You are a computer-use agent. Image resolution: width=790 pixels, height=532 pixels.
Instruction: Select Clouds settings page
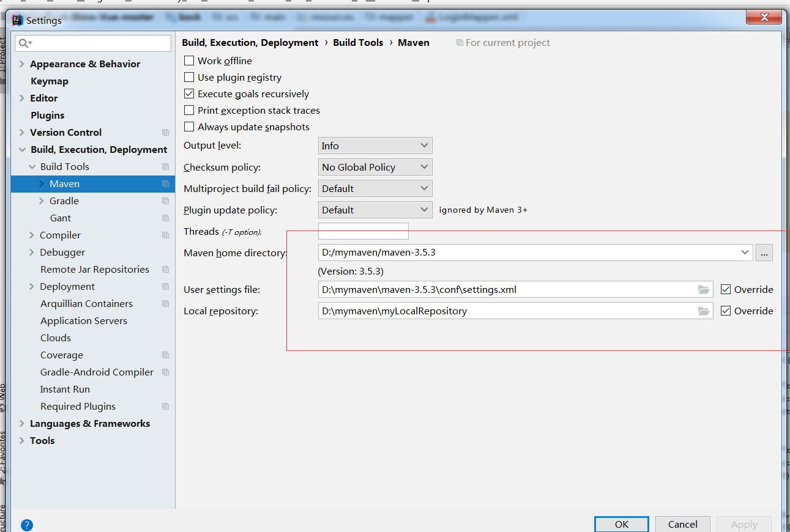(x=56, y=338)
